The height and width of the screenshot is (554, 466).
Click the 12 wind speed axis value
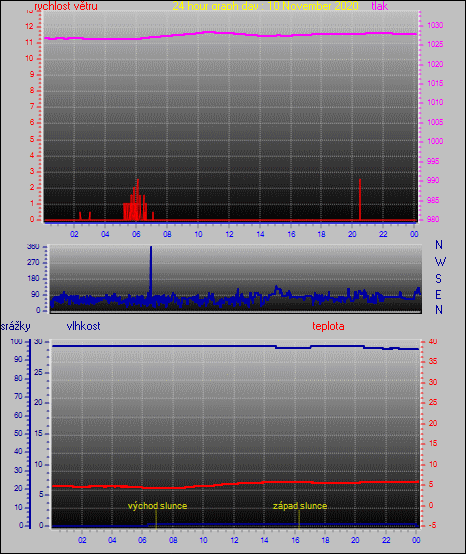29,26
